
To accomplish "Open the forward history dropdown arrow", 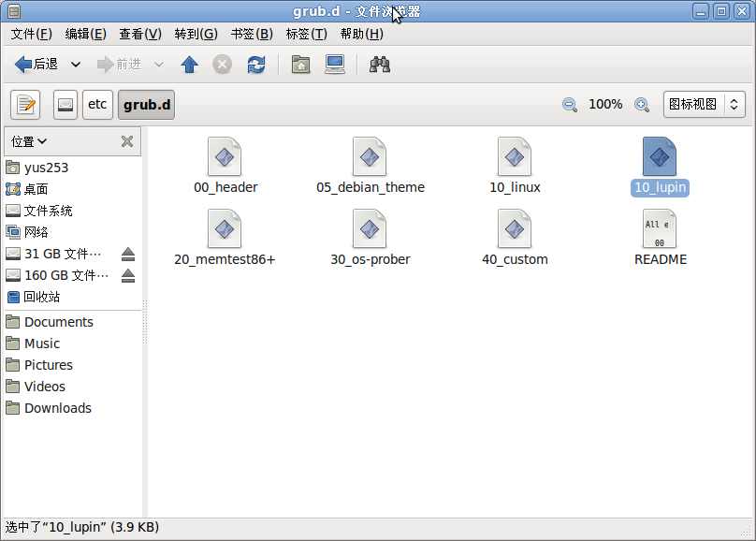I will coord(159,65).
